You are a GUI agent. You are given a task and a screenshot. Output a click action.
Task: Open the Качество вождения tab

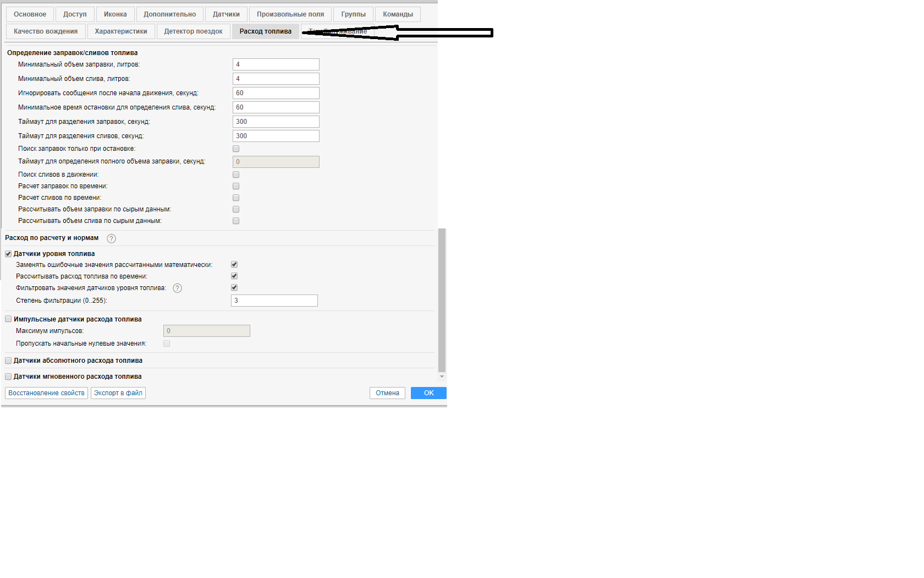(46, 31)
